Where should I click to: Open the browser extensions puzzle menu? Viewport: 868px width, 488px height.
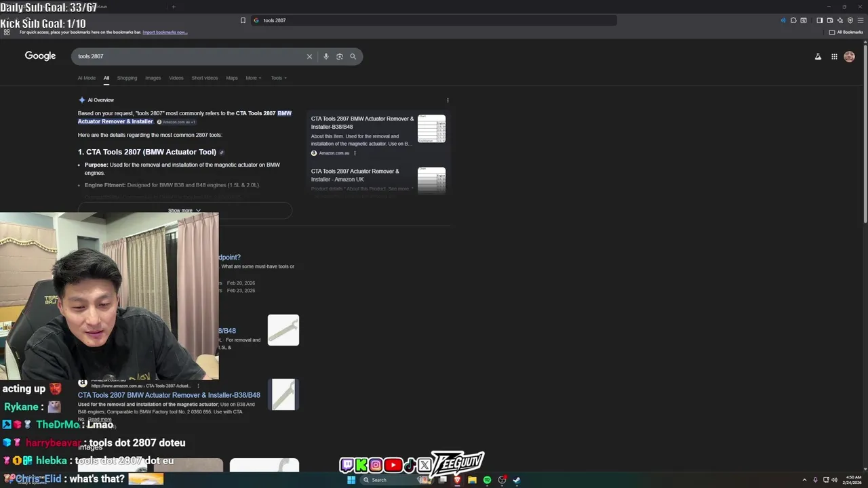pos(793,20)
